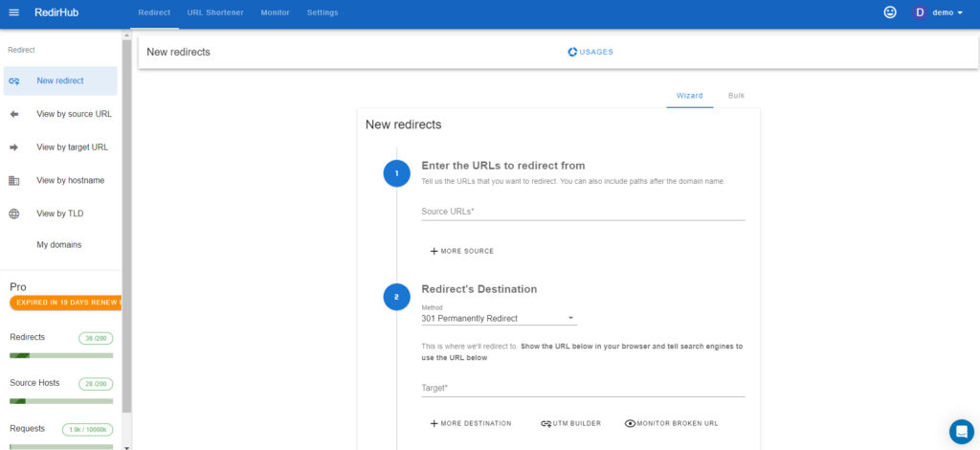Focus the Source URLs input field

pos(583,212)
